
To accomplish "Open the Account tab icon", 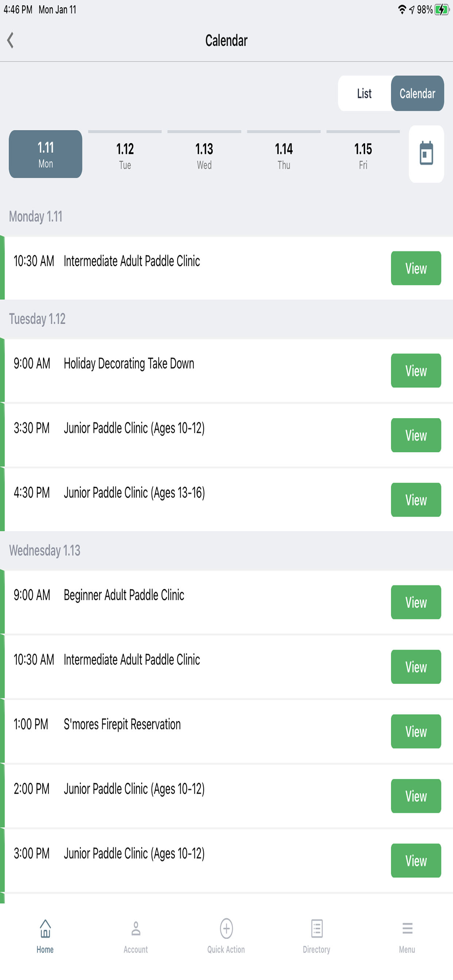I will (x=136, y=928).
